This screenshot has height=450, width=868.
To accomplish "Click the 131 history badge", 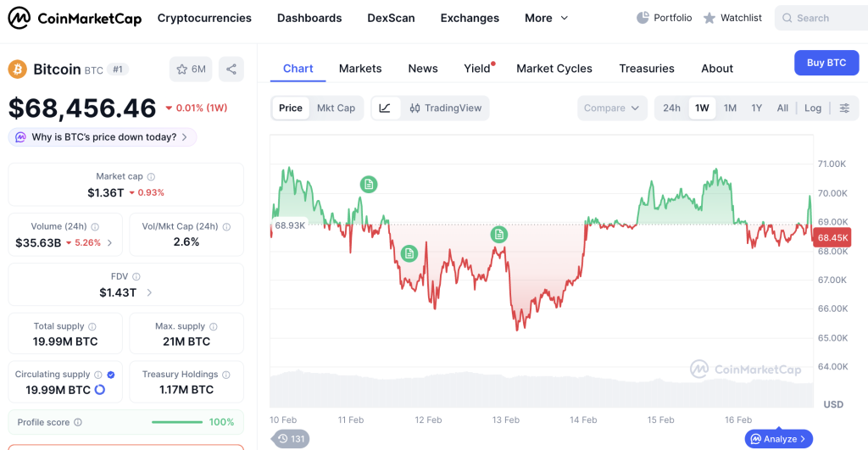I will [291, 439].
